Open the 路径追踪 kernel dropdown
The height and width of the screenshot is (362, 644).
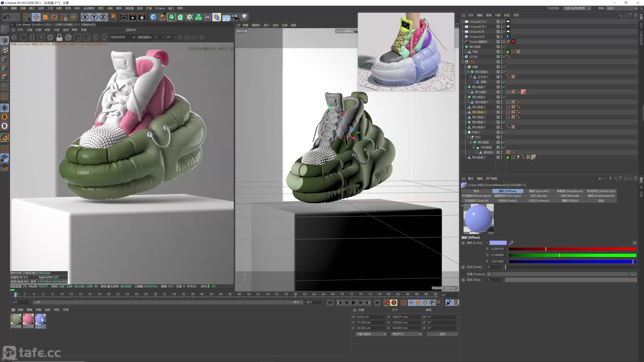145,37
